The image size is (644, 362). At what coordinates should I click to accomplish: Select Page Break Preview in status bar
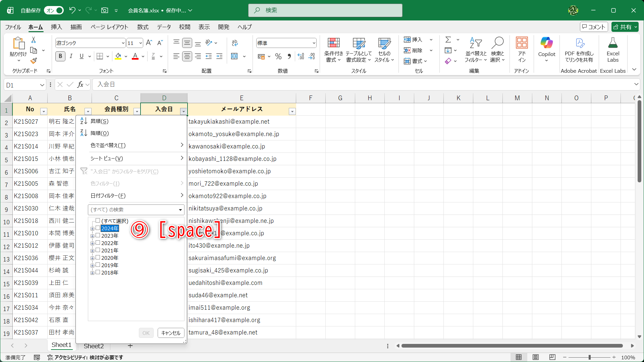552,357
